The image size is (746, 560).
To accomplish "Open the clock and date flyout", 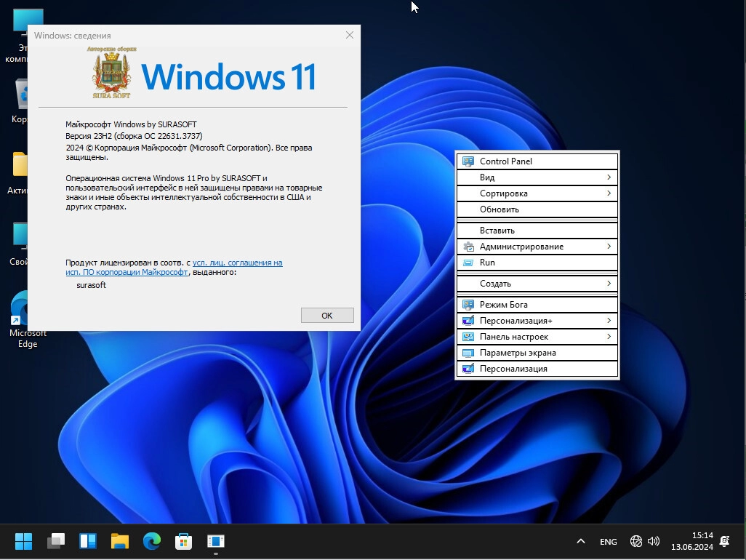I will pyautogui.click(x=691, y=541).
